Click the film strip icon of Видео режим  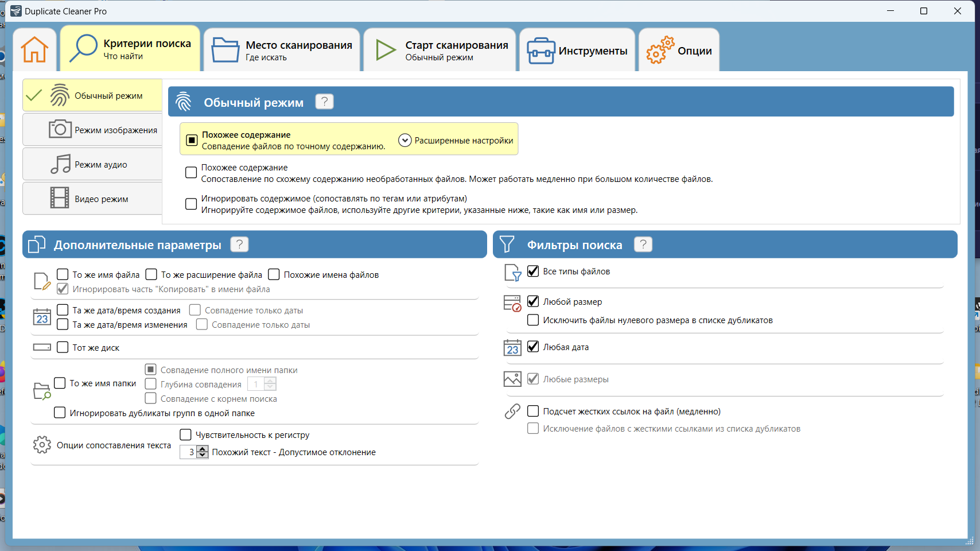[60, 198]
